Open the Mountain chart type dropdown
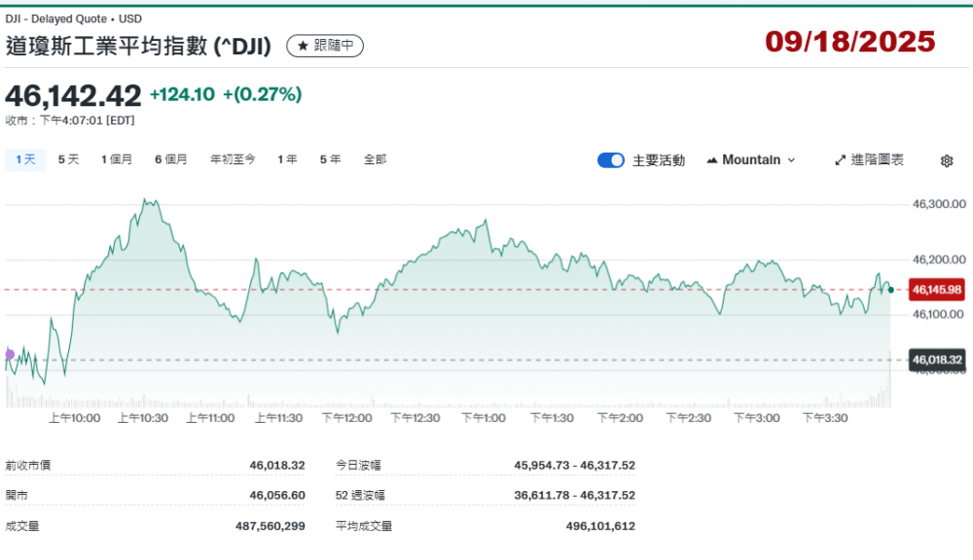Viewport: 973px width, 560px height. pyautogui.click(x=750, y=160)
